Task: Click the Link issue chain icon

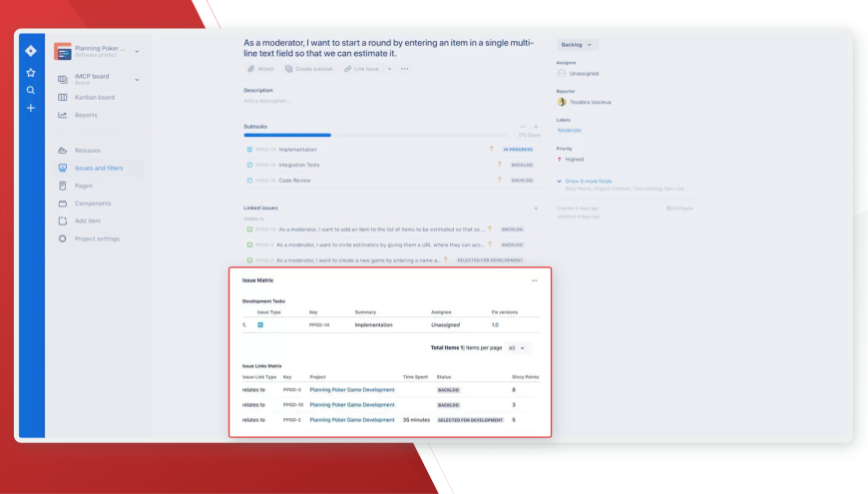Action: [347, 69]
